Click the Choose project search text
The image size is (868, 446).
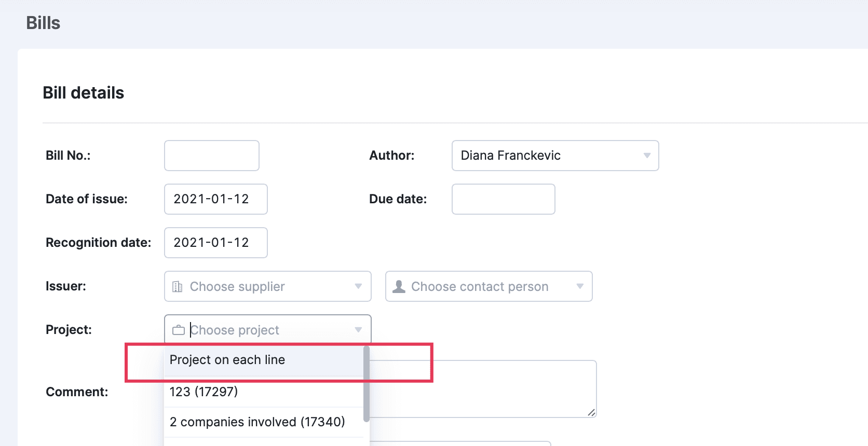point(235,330)
